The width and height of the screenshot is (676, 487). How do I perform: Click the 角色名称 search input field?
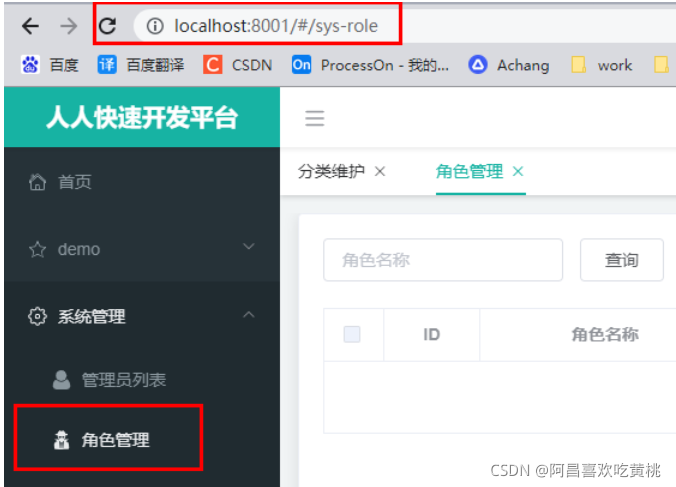tap(443, 260)
